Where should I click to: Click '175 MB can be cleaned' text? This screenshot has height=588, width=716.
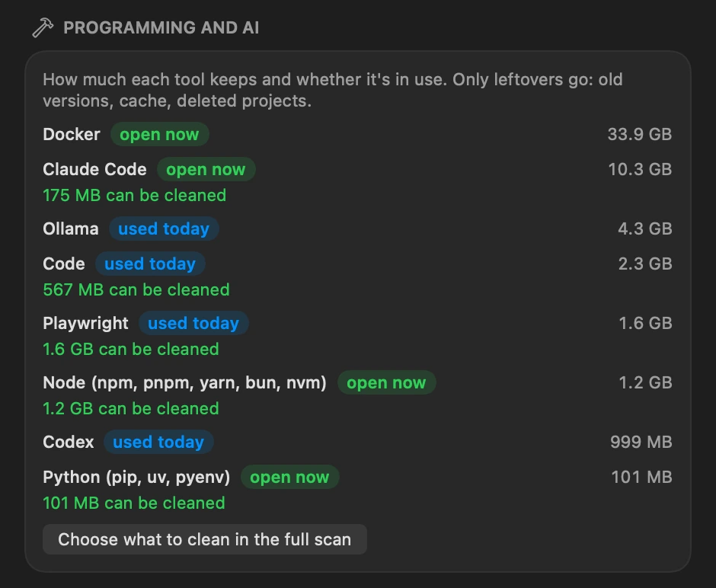pyautogui.click(x=134, y=196)
